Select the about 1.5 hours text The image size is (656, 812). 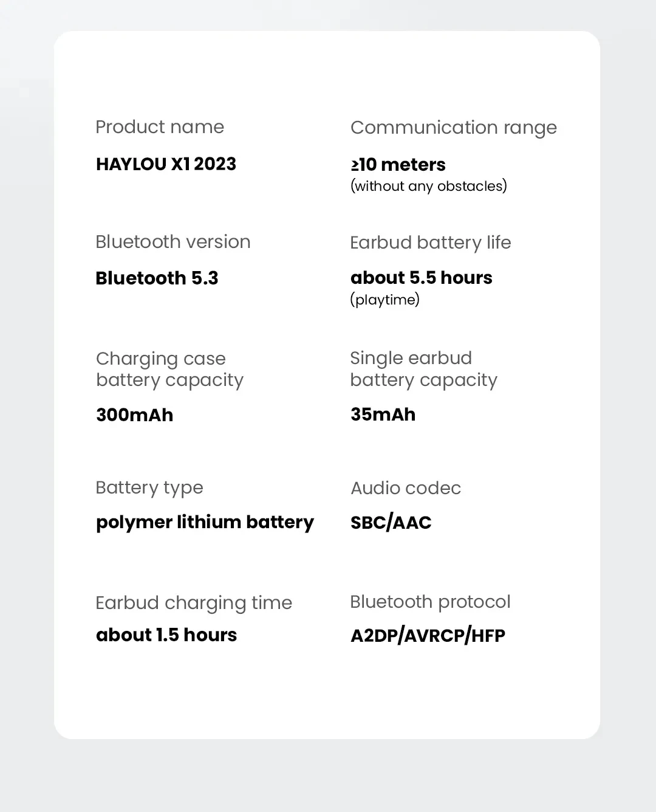[166, 635]
